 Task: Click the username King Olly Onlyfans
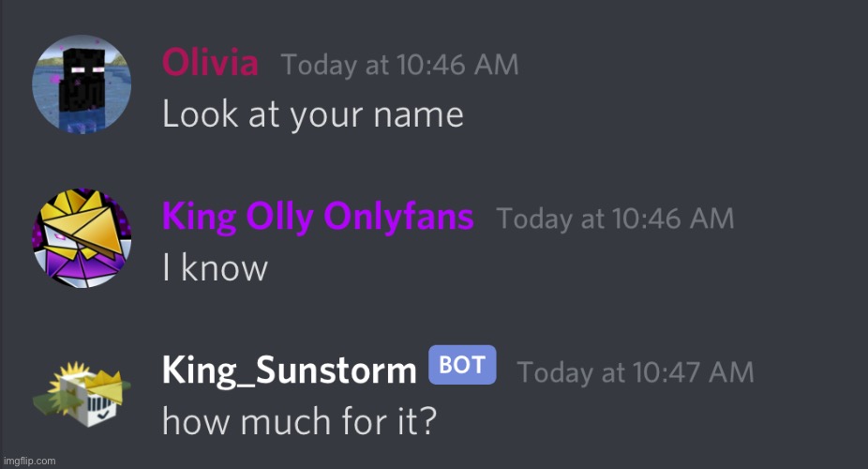tap(318, 217)
